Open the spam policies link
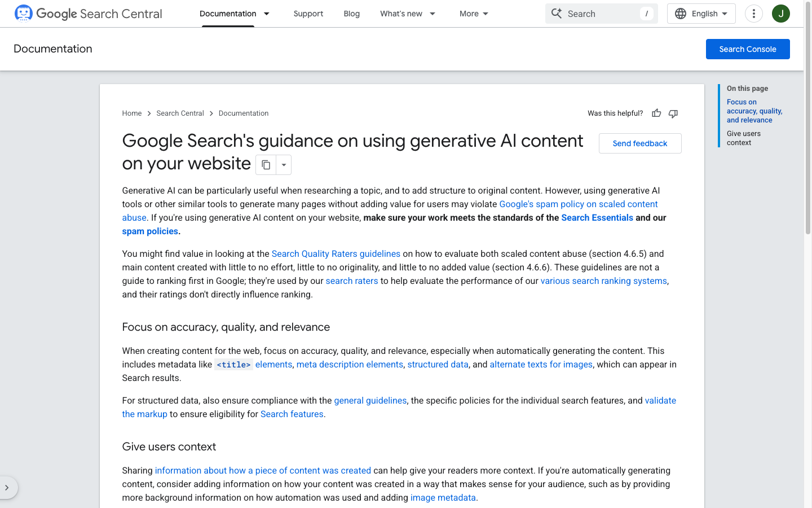812x508 pixels. click(150, 231)
